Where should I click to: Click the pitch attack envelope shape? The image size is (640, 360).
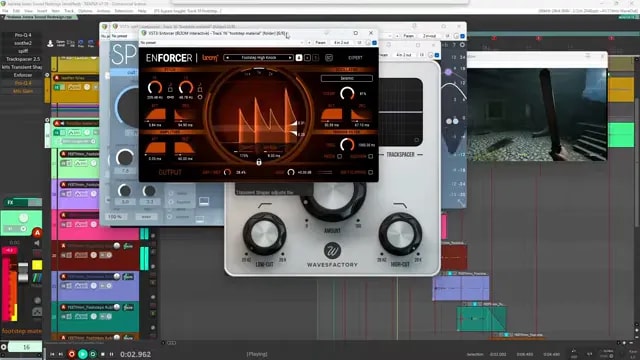point(156,114)
